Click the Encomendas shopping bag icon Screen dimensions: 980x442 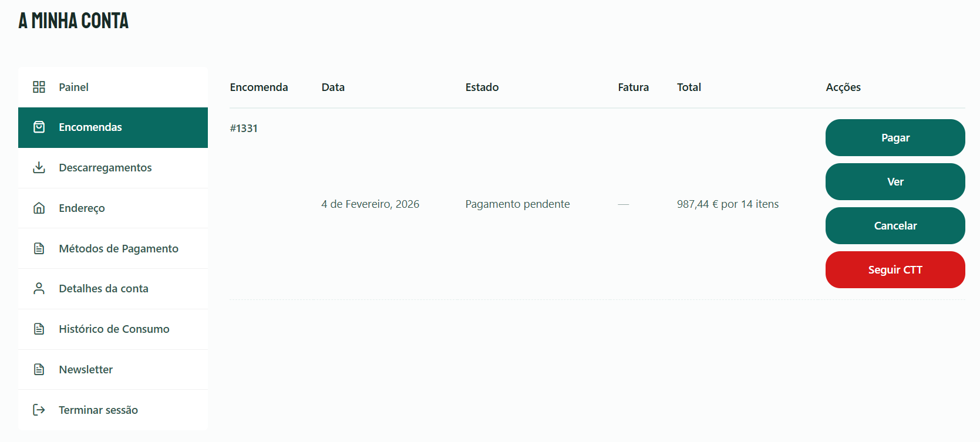(39, 127)
